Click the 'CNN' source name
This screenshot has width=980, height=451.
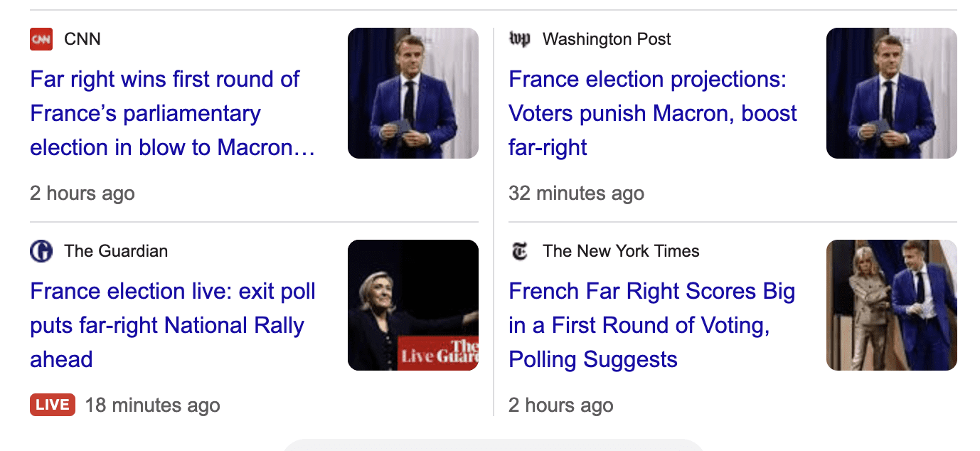(82, 39)
